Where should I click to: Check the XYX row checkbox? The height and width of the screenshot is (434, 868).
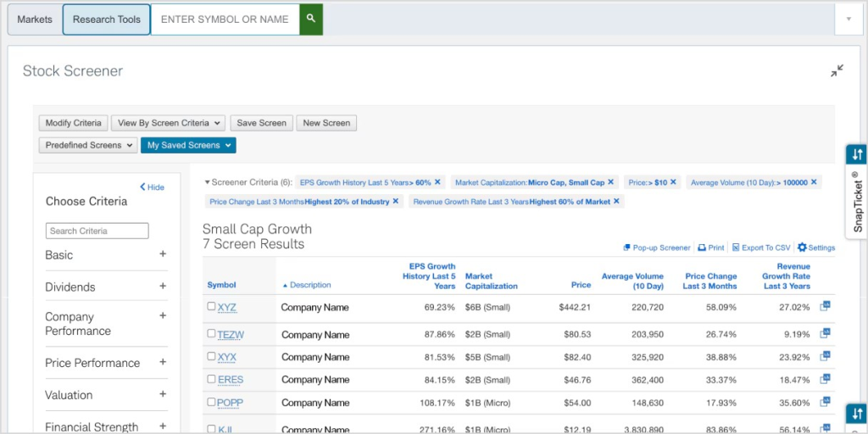coord(211,356)
